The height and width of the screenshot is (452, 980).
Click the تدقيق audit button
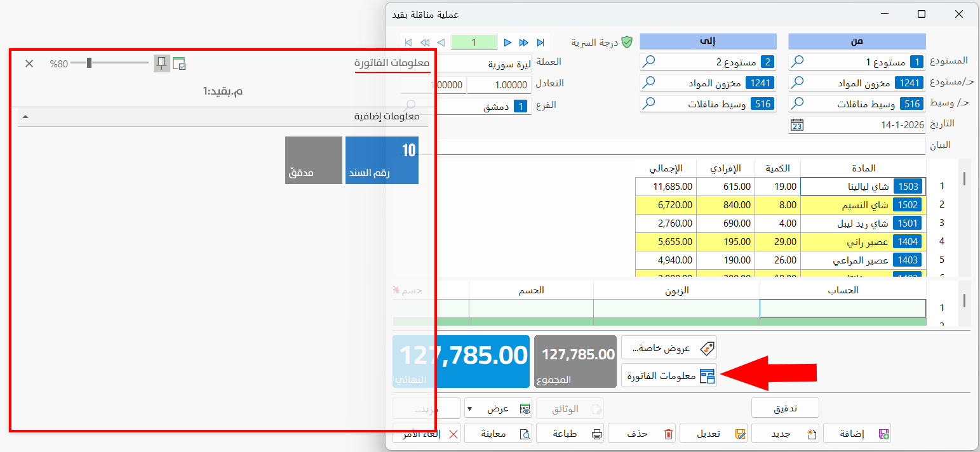click(785, 408)
